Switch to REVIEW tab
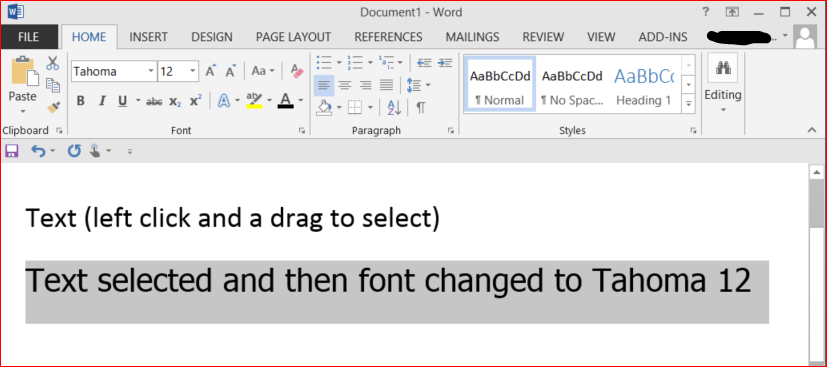This screenshot has width=827, height=367. (x=543, y=37)
